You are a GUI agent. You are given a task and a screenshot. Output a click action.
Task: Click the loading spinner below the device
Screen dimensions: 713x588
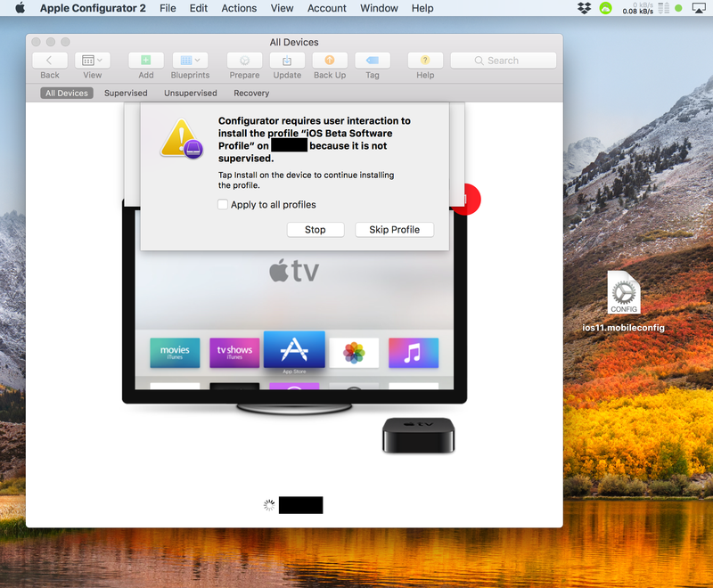pos(269,505)
